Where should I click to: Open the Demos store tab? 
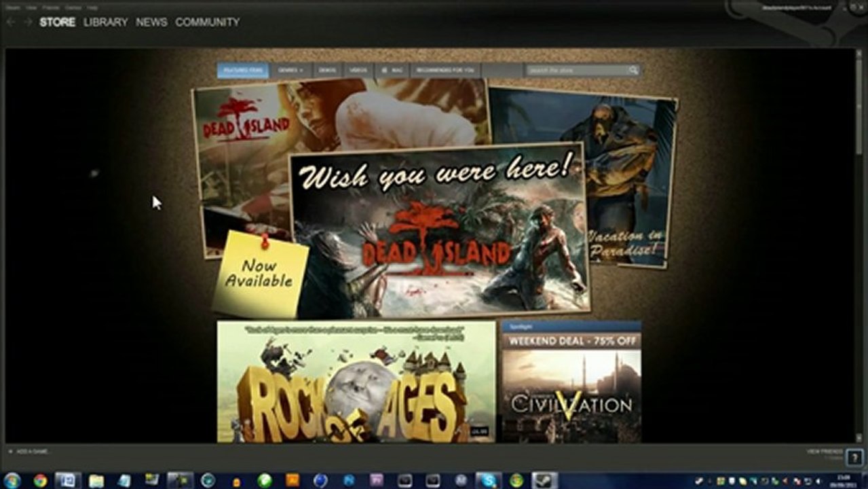tap(327, 70)
